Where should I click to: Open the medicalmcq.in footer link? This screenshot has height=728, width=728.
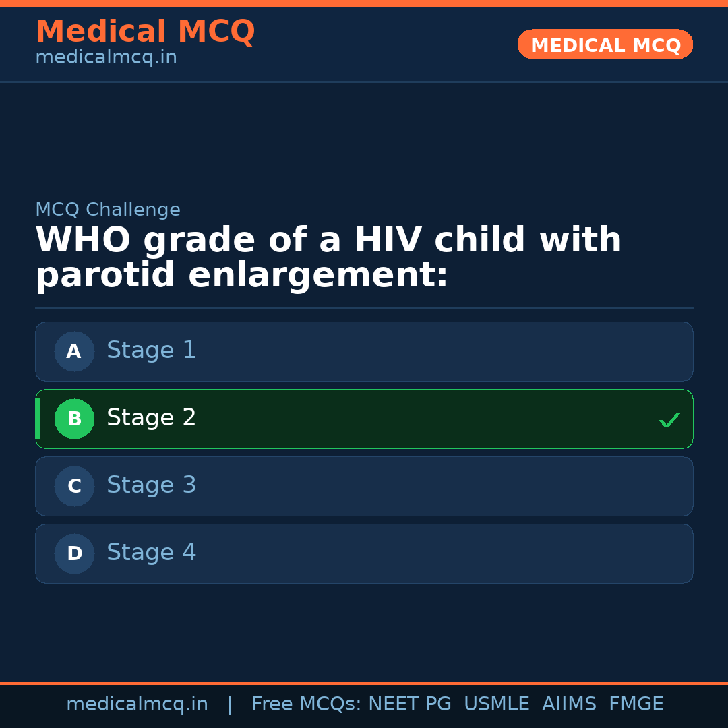(138, 703)
